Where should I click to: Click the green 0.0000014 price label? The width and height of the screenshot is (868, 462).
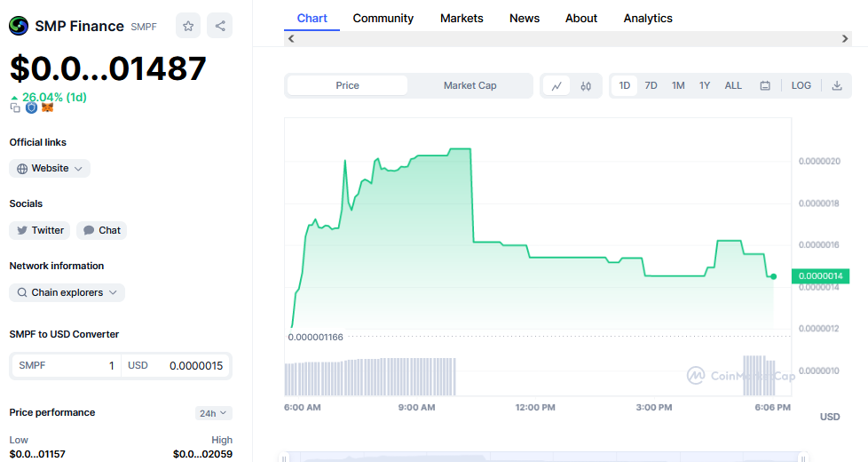point(820,276)
